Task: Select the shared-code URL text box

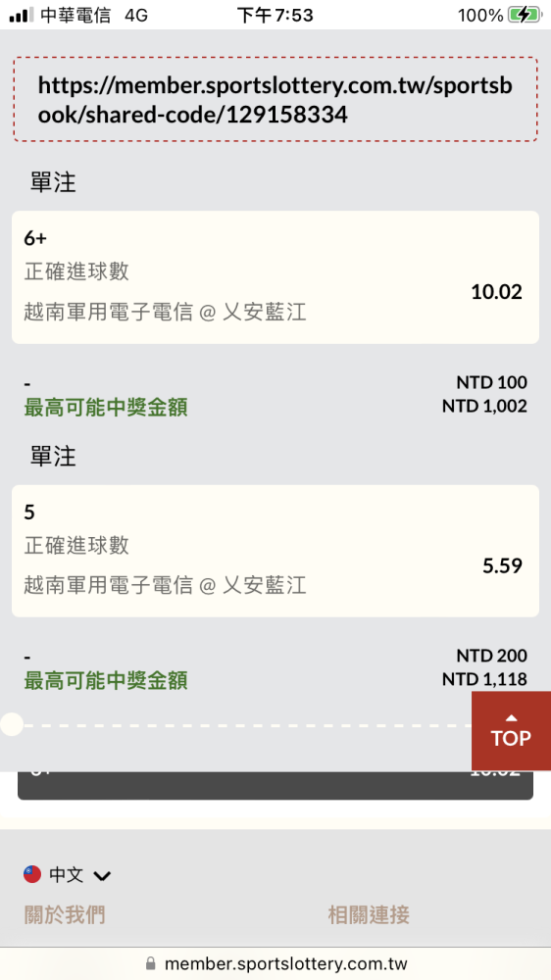Action: click(275, 99)
